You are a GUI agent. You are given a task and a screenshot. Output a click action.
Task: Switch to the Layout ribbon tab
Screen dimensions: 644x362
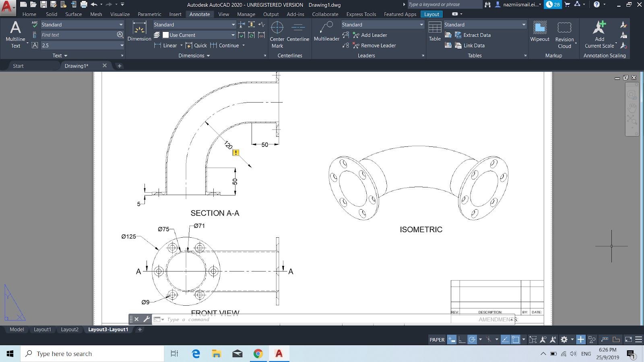(x=431, y=14)
